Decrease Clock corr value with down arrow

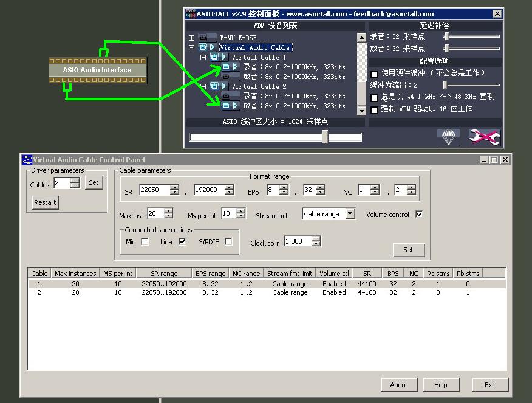pyautogui.click(x=316, y=244)
